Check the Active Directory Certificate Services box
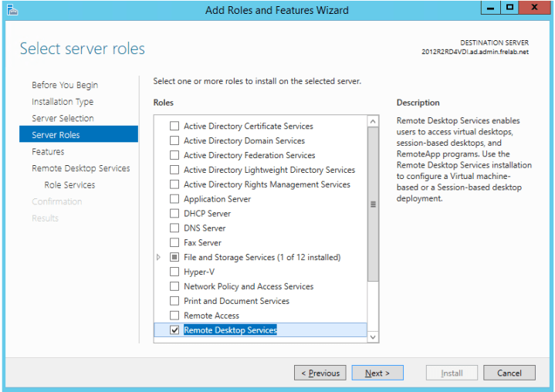555x392 pixels. point(174,127)
